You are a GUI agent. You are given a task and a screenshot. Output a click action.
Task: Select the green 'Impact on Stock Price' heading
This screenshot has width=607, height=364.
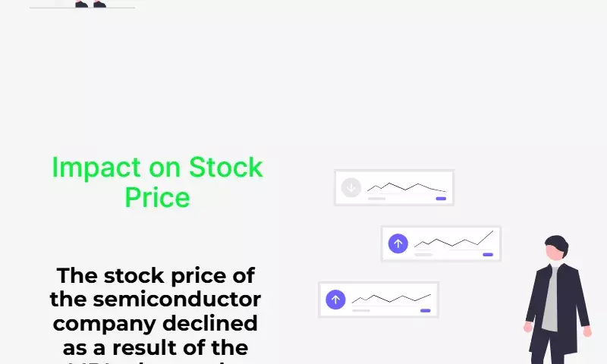pyautogui.click(x=157, y=182)
